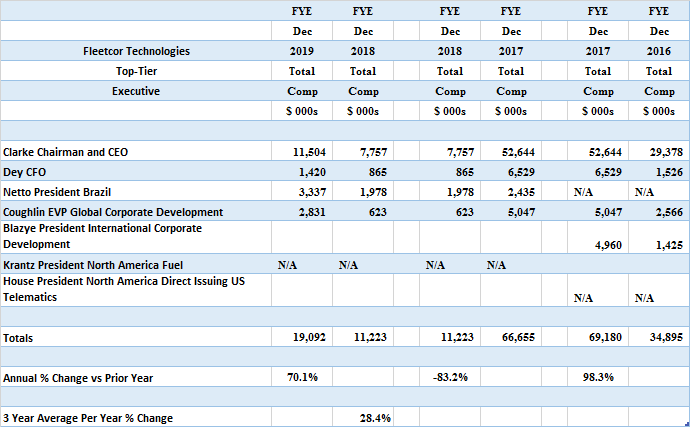
Task: Click the Executive label cell
Action: 136,91
